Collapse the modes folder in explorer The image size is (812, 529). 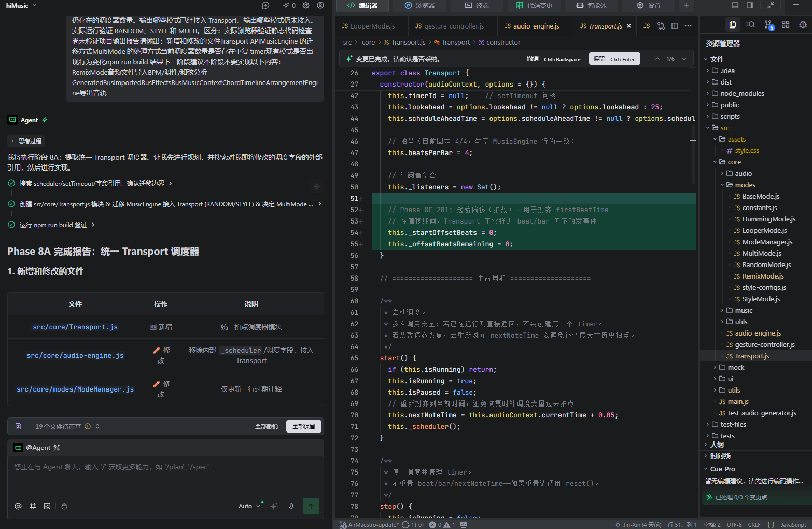pyautogui.click(x=745, y=185)
